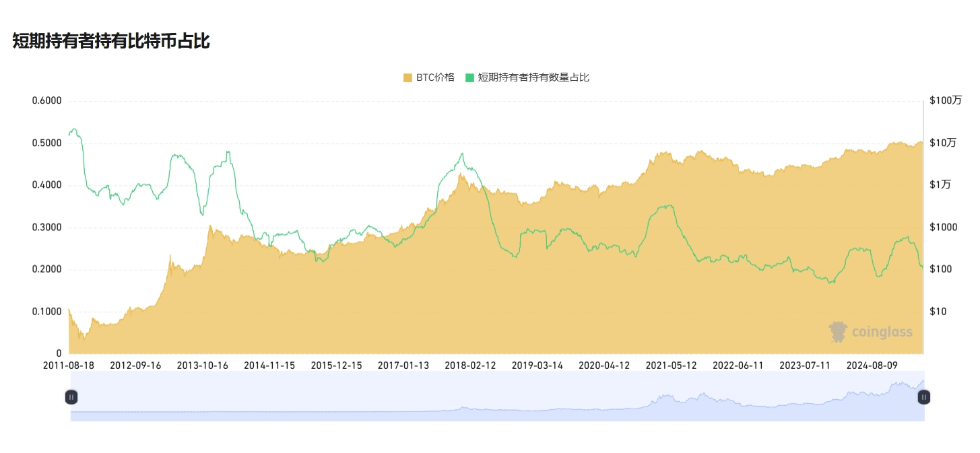
Task: Click the mini overview chart in the range selector
Action: 498,396
